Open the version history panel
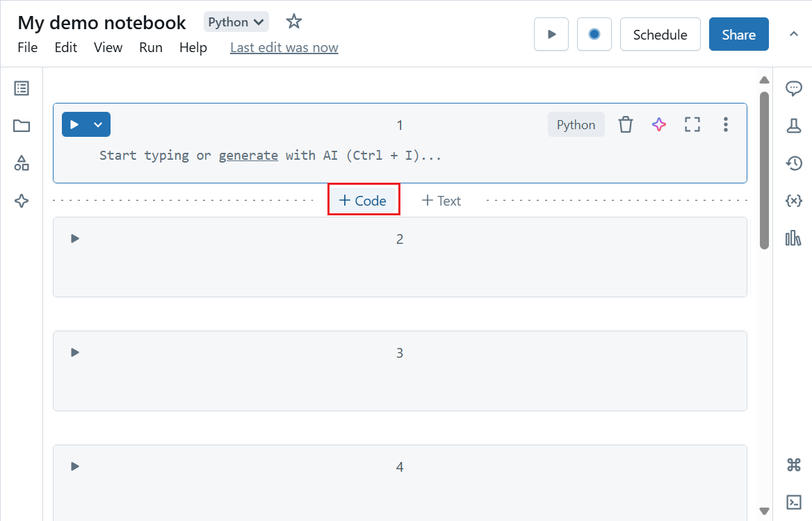The image size is (812, 521). [x=793, y=163]
